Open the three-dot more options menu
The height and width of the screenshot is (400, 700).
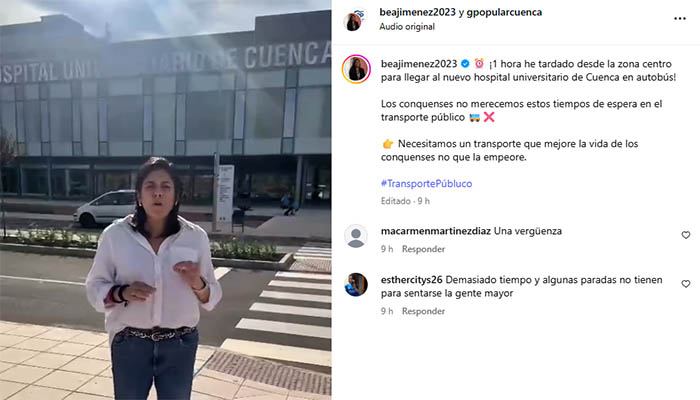(x=679, y=19)
